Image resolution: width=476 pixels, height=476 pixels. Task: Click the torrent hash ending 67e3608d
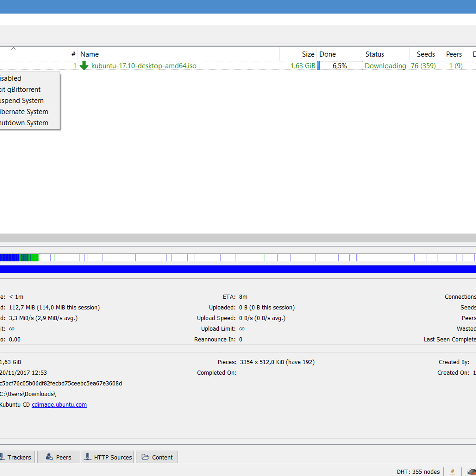(x=61, y=383)
